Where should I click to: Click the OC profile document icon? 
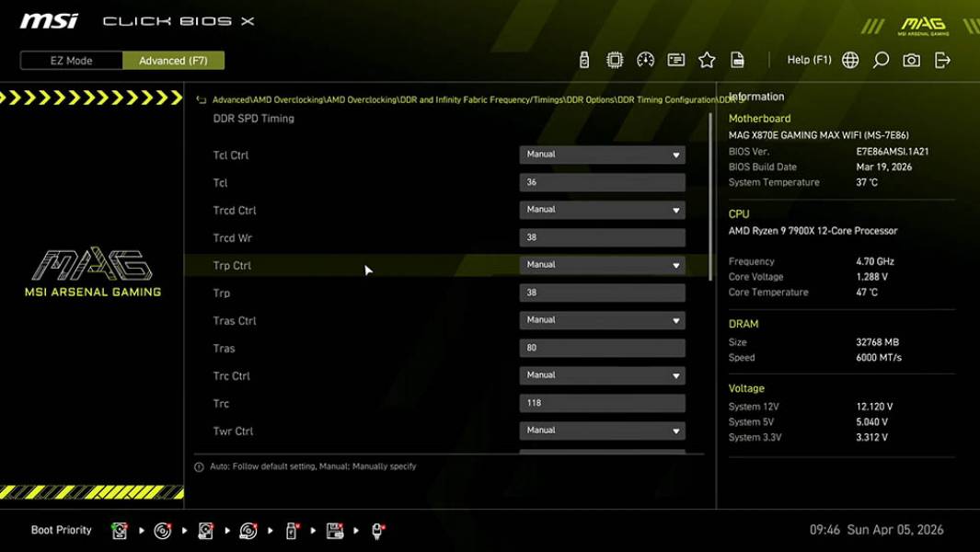point(738,59)
